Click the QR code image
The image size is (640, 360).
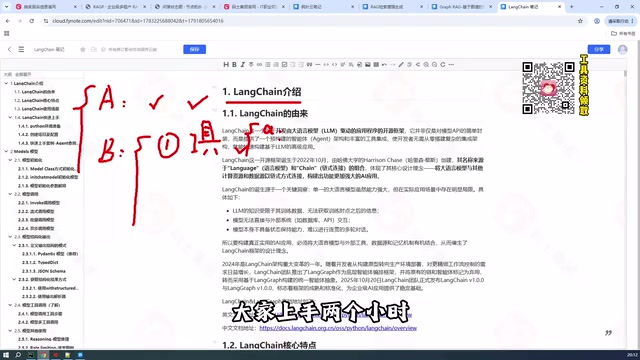coord(549,88)
